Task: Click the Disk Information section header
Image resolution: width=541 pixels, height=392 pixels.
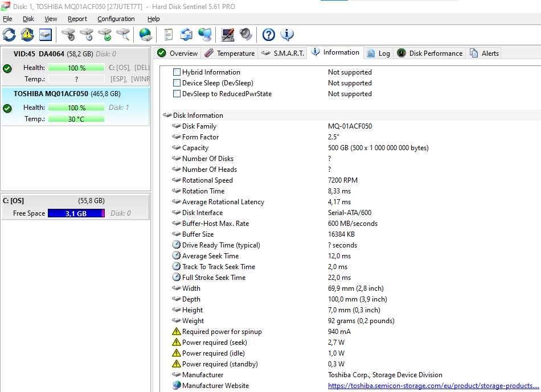Action: click(198, 115)
